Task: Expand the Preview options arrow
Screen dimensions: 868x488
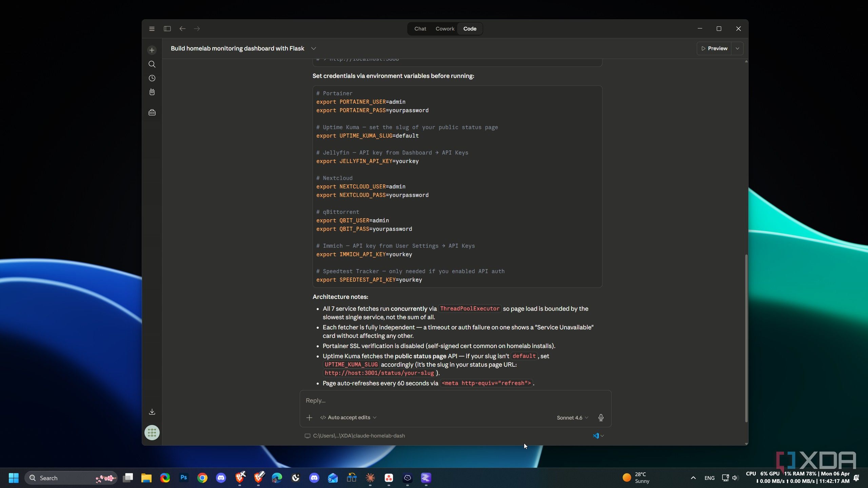Action: (x=737, y=48)
